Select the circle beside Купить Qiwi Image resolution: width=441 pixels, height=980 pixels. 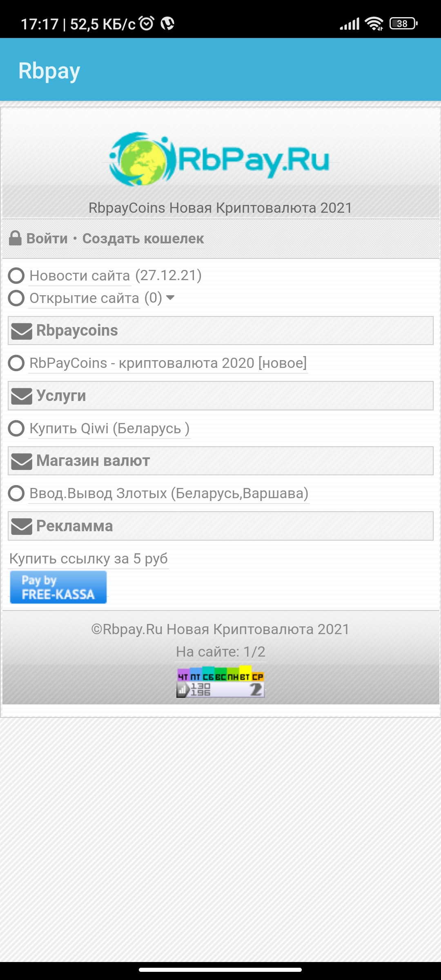coord(16,428)
